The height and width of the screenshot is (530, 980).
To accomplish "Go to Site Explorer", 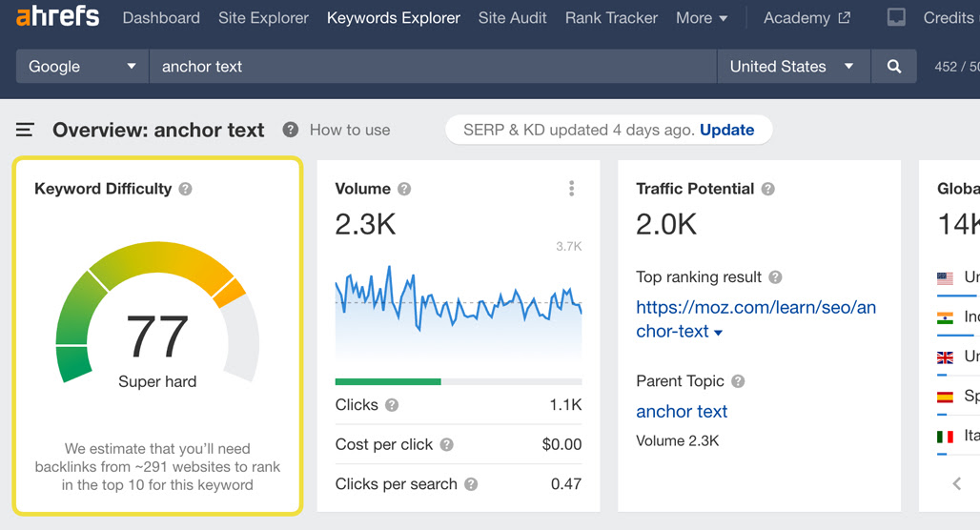I will 263,18.
